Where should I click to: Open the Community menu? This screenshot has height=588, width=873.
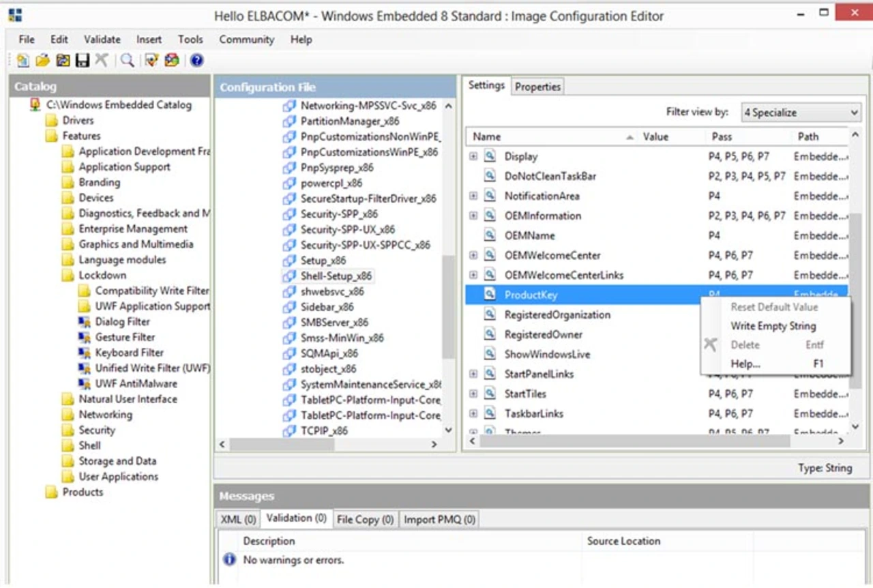pyautogui.click(x=247, y=40)
